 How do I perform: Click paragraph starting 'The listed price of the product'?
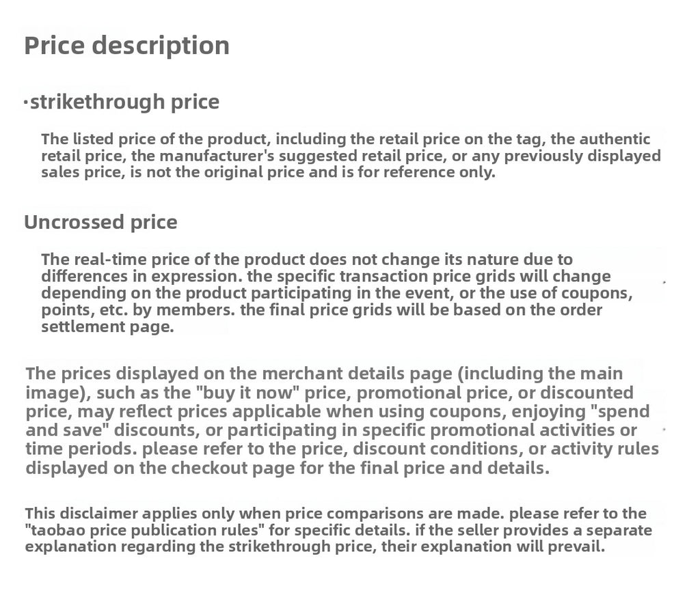(351, 155)
